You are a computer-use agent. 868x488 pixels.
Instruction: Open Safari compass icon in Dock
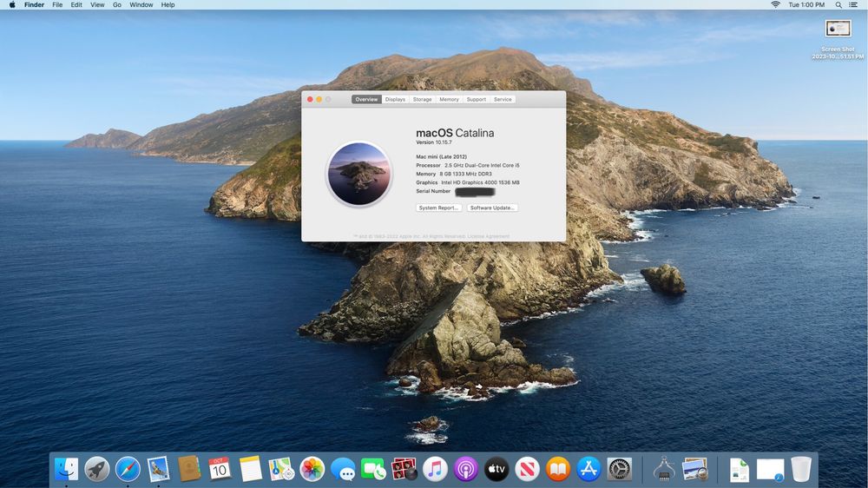pyautogui.click(x=128, y=469)
